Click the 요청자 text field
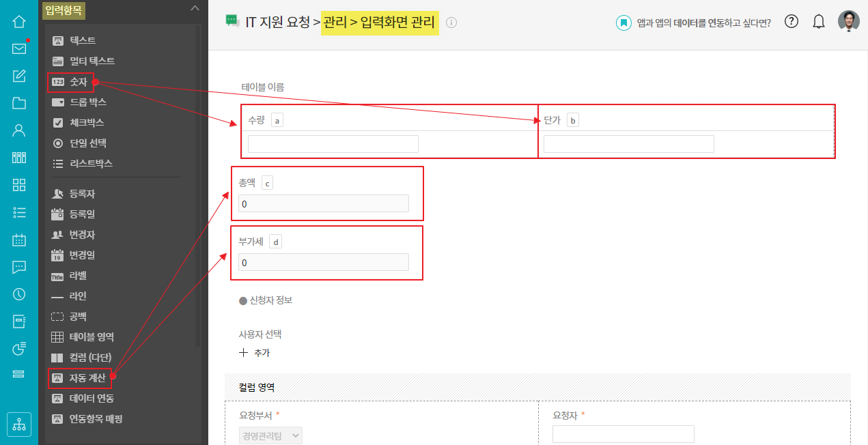This screenshot has height=445, width=868. pos(623,434)
